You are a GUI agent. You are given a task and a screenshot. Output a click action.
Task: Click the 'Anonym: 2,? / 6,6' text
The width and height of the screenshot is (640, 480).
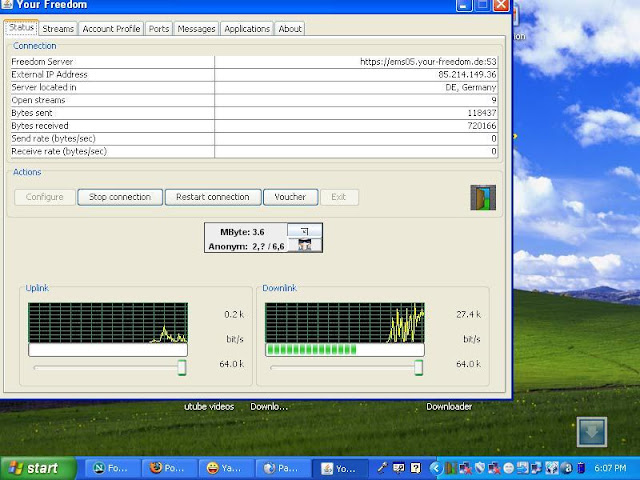tap(246, 246)
